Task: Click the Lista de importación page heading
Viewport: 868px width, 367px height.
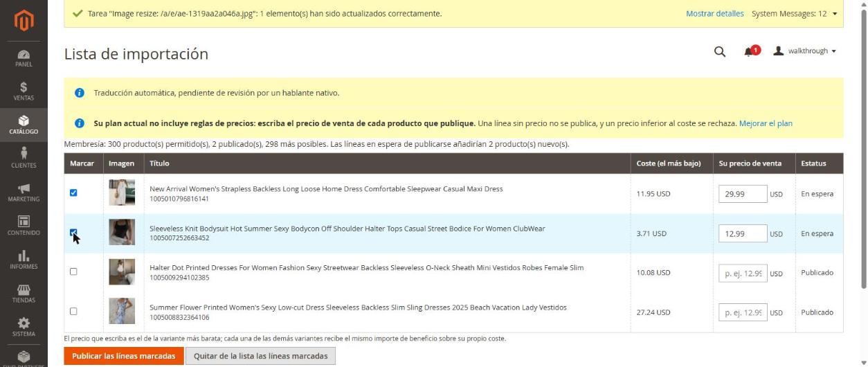Action: [x=136, y=54]
